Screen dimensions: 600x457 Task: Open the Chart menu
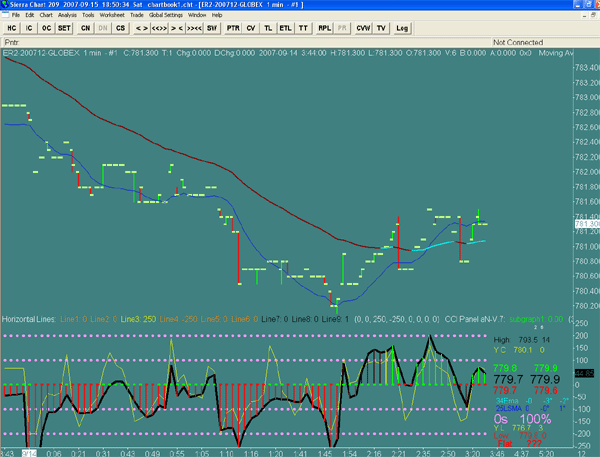click(46, 15)
